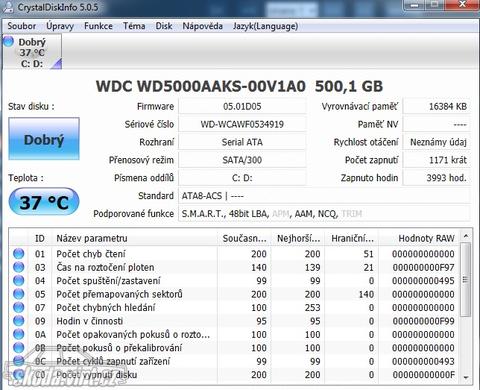This screenshot has height=390, width=480.
Task: Select the Dobrý 37 °C C: D: disk tab
Action: 32,52
